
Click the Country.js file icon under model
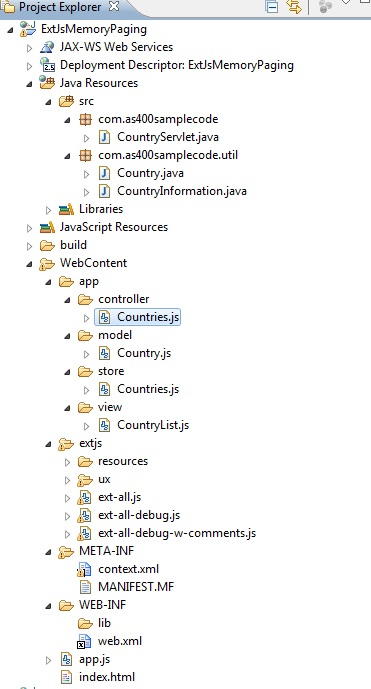coord(104,353)
